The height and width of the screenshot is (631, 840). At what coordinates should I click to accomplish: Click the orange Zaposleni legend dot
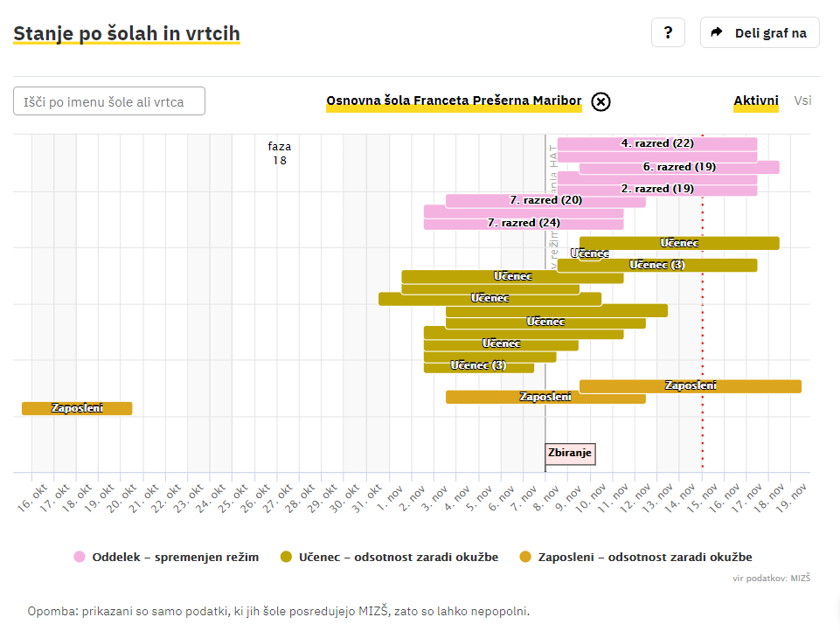[x=525, y=557]
